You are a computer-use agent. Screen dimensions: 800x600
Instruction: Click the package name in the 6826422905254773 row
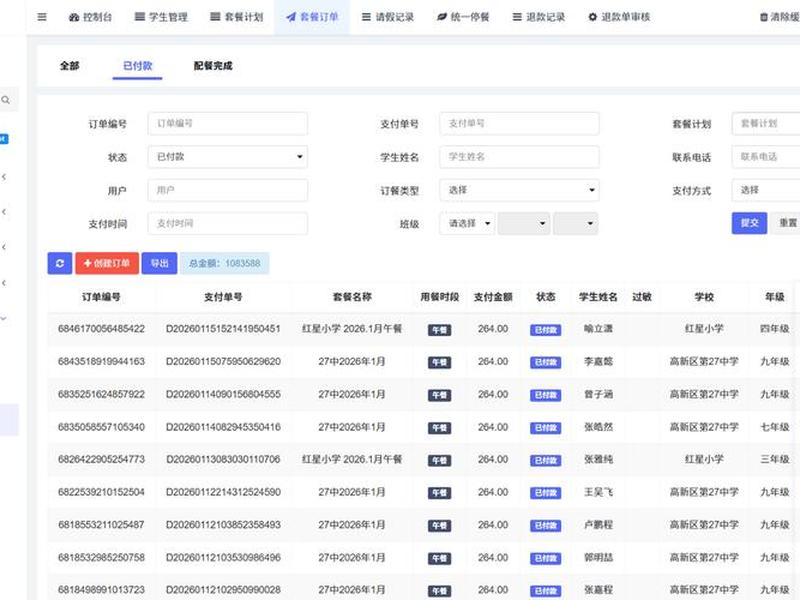tap(352, 459)
